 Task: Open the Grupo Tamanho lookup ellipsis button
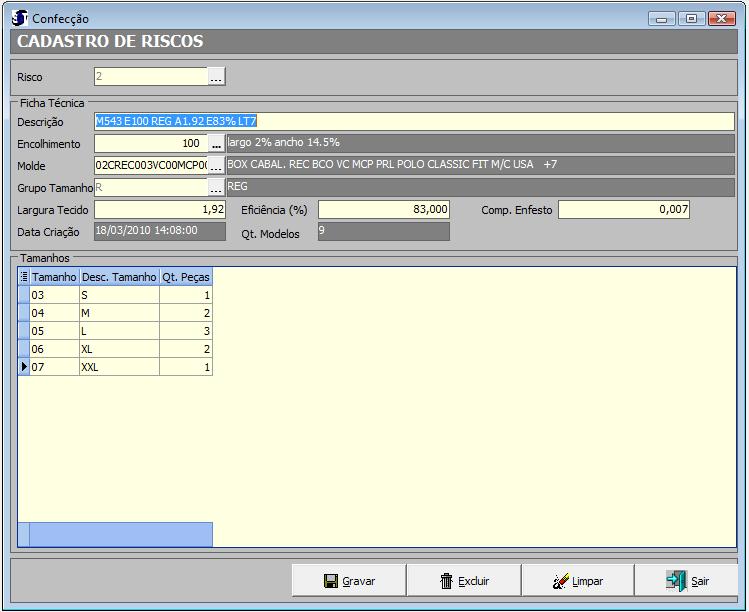[x=217, y=188]
